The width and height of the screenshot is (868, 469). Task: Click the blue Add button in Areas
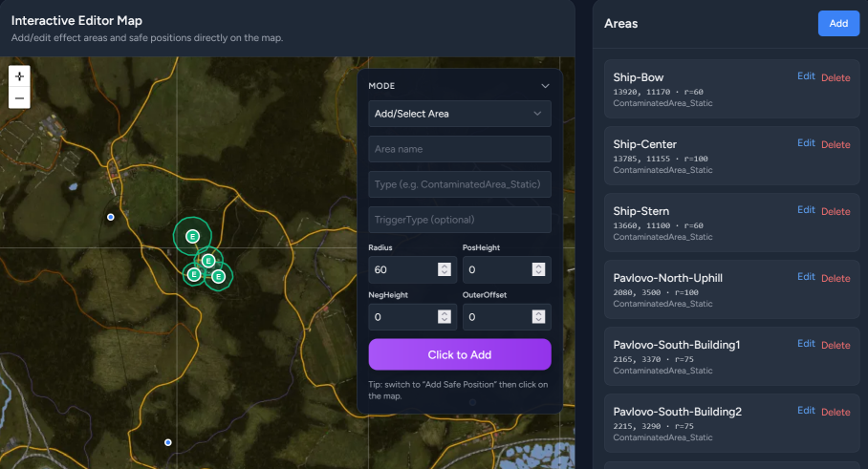838,23
